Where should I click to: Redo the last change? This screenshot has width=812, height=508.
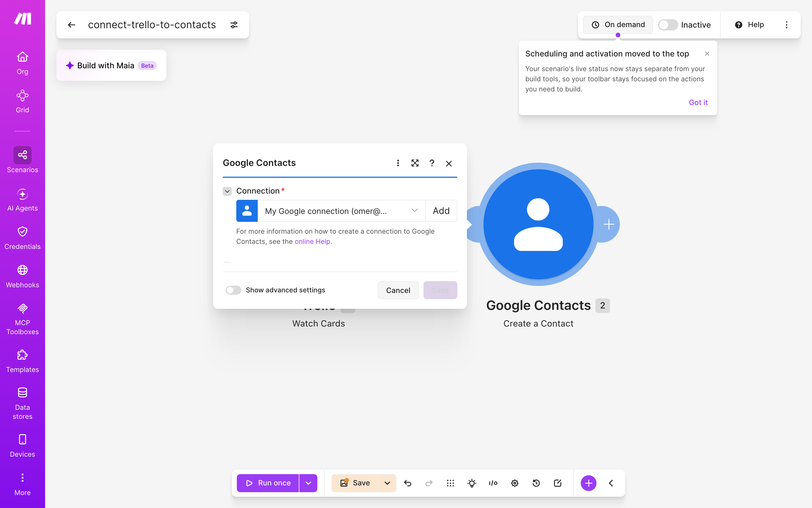click(429, 483)
